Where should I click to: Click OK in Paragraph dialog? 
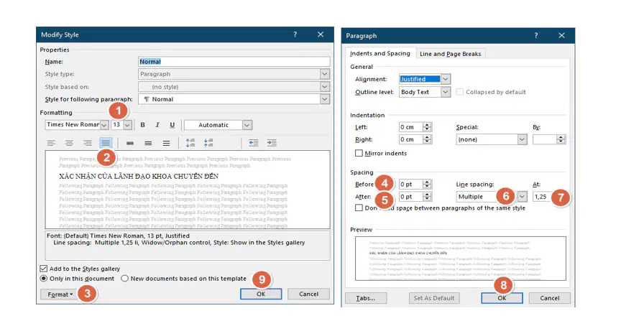pyautogui.click(x=502, y=298)
